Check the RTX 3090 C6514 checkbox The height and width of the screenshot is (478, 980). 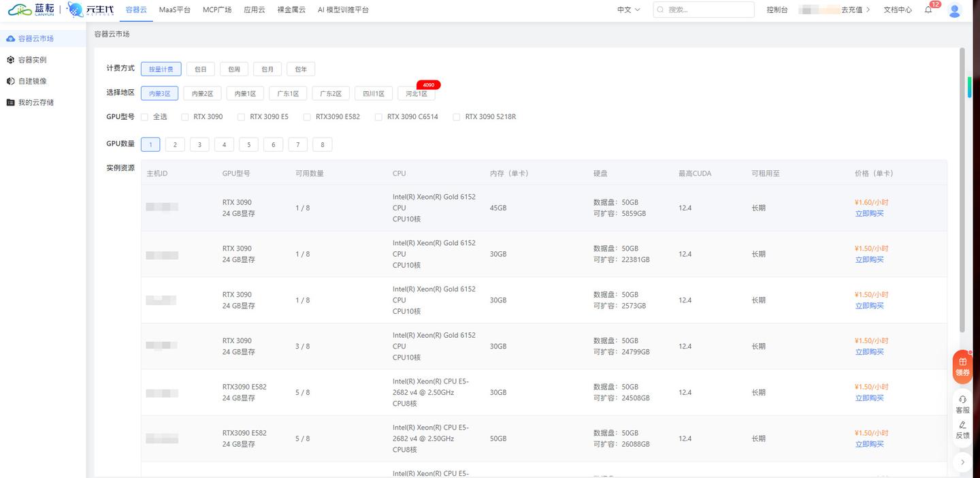click(378, 117)
